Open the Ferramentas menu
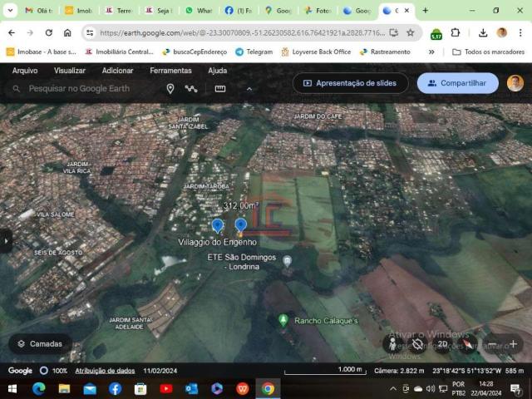Viewport: 532px width, 399px height. tap(170, 71)
